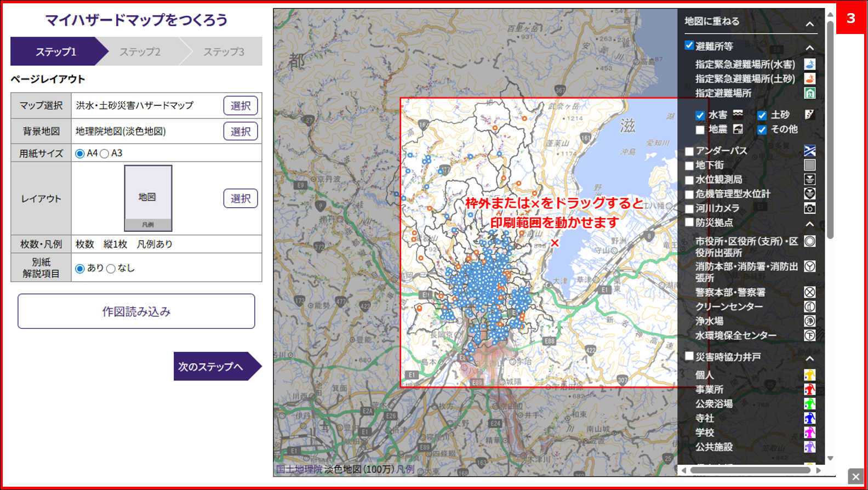The width and height of the screenshot is (868, 490).
Task: Click the 警察本部・警察署 icon
Action: tap(809, 292)
